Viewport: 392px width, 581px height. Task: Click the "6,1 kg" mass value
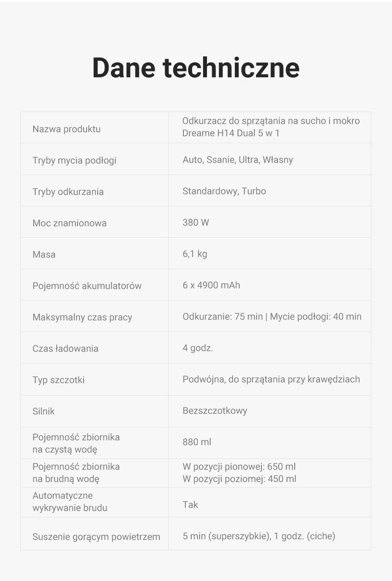pyautogui.click(x=194, y=254)
